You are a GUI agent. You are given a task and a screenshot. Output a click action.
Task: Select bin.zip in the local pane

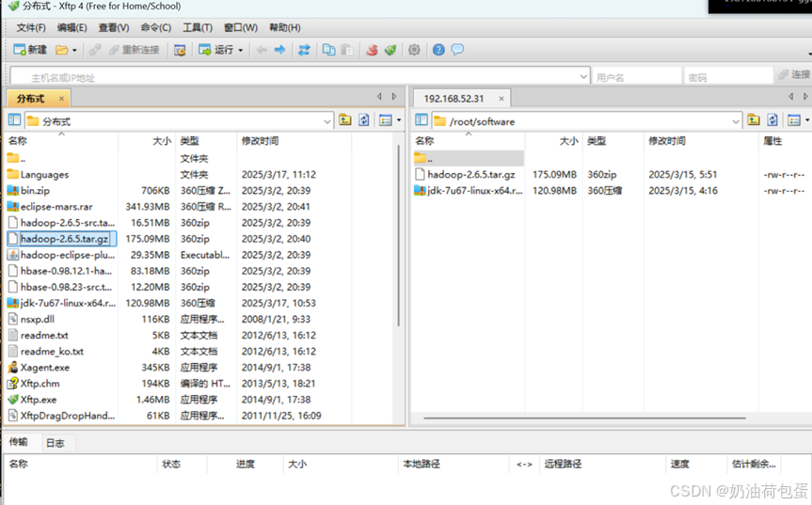click(x=35, y=190)
